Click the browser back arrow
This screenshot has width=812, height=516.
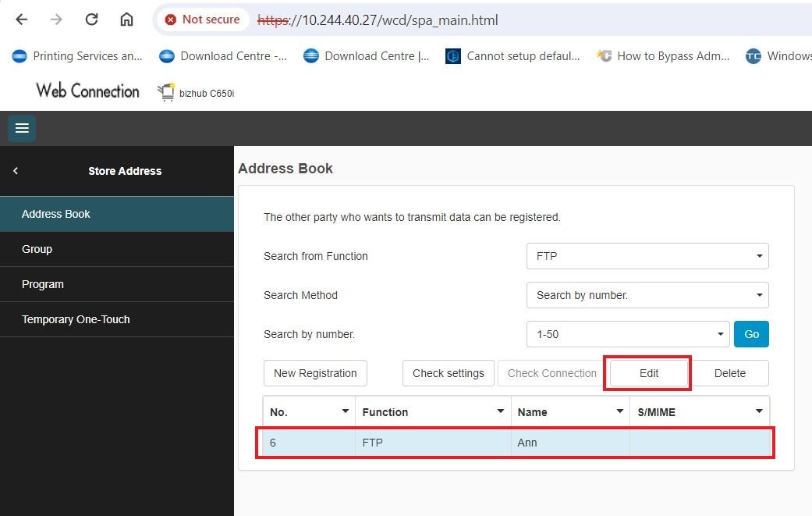tap(21, 20)
